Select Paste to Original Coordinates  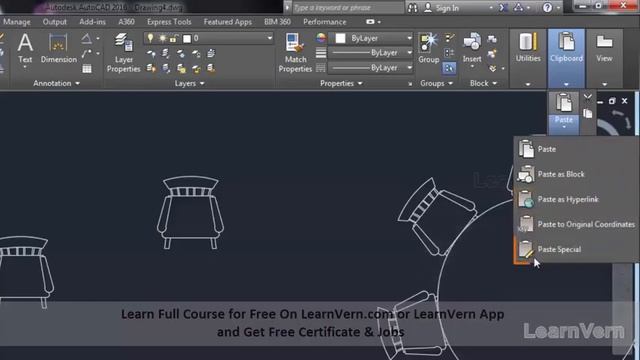click(576, 224)
